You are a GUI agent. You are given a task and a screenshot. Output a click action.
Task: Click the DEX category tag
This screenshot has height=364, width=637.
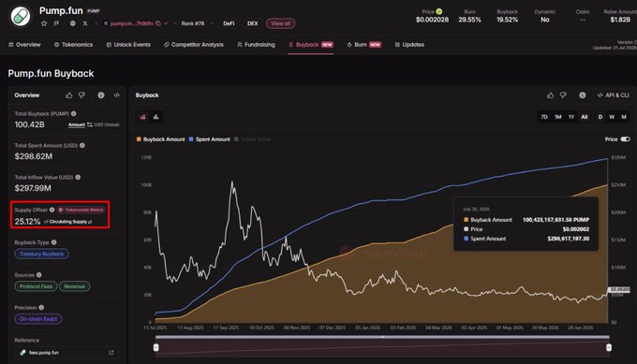[253, 23]
